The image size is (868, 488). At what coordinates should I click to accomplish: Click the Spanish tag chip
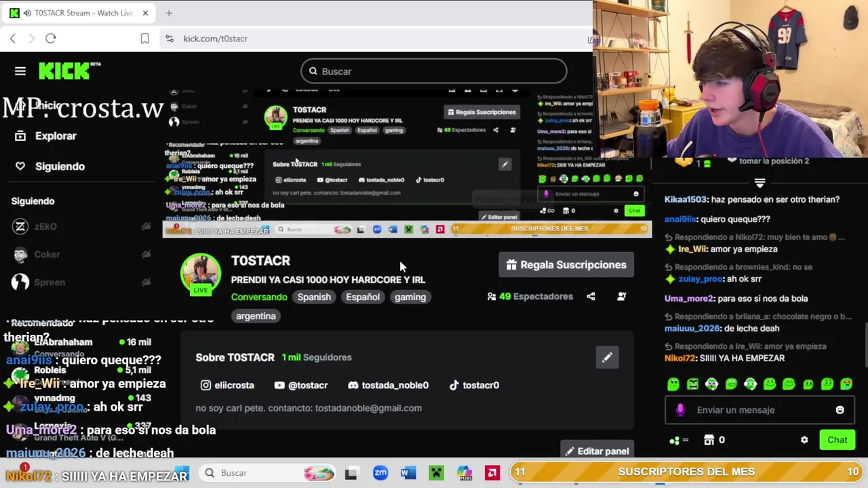314,297
